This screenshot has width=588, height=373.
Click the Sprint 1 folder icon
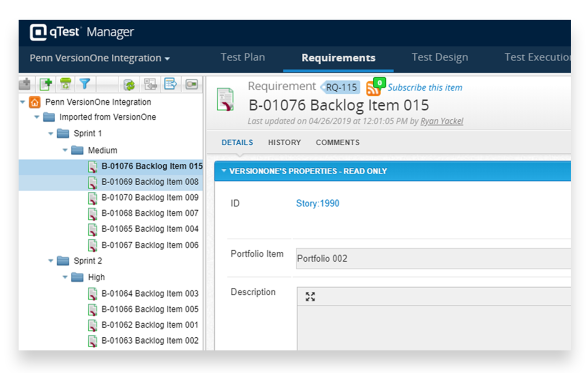coord(63,133)
